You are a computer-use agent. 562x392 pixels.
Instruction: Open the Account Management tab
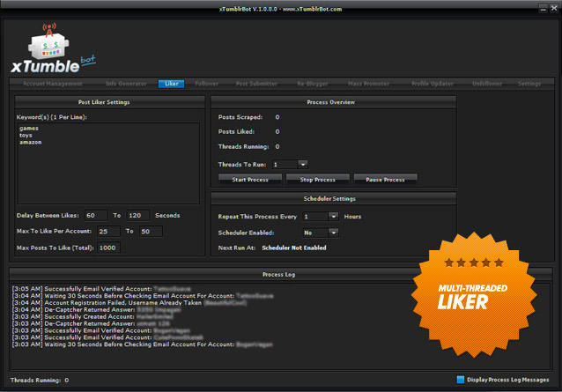(53, 84)
